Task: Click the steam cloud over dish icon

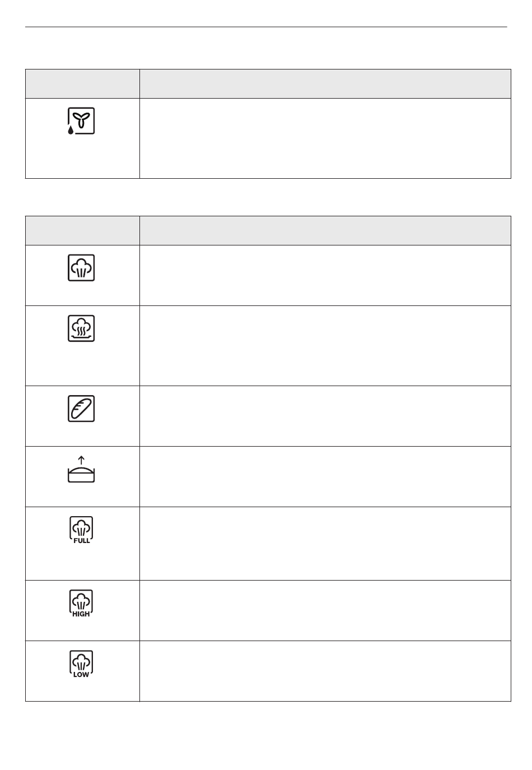Action: click(x=81, y=328)
